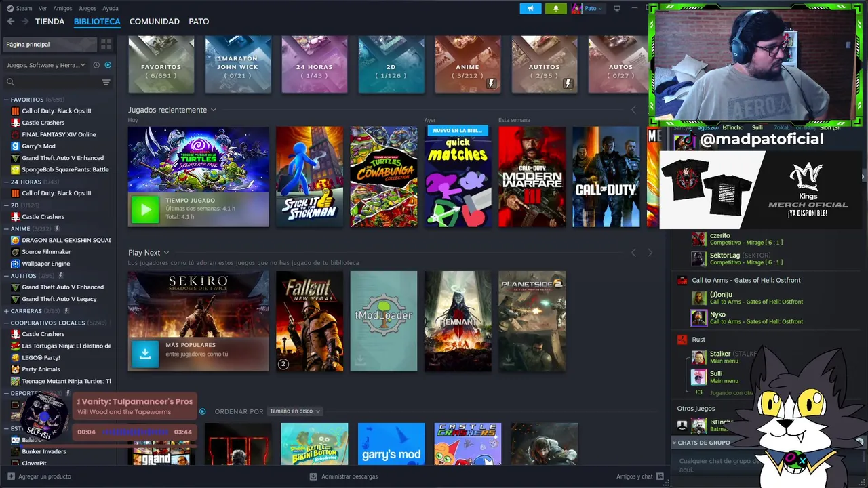
Task: Open the Juegos, Software y Herramientas dropdown
Action: [46, 65]
